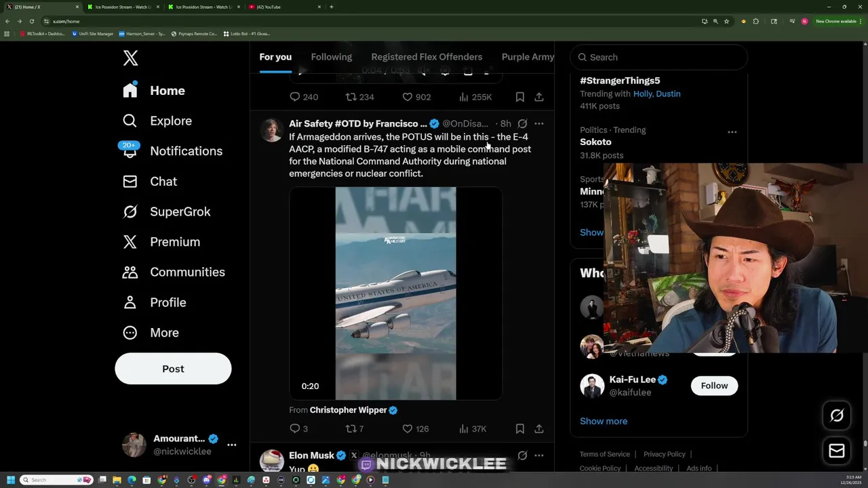
Task: Bookmark this page star icon
Action: 726,21
